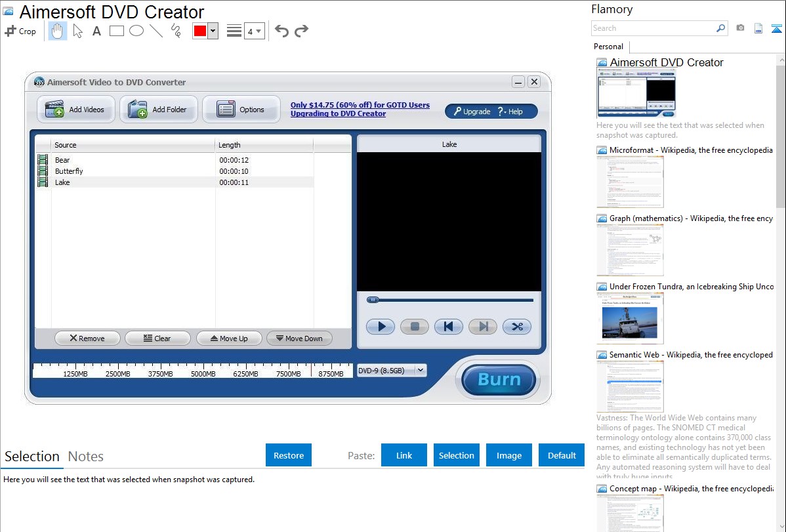Image resolution: width=786 pixels, height=532 pixels.
Task: Paste as Selection
Action: (x=457, y=455)
